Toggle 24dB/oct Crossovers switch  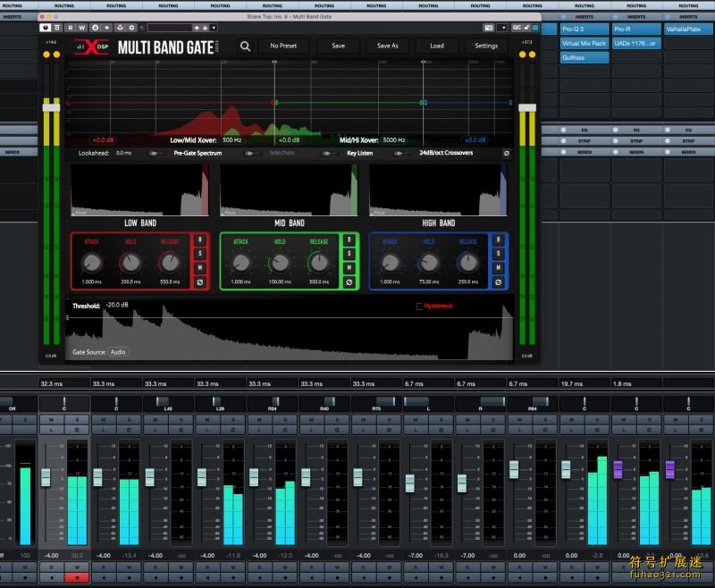(x=400, y=153)
